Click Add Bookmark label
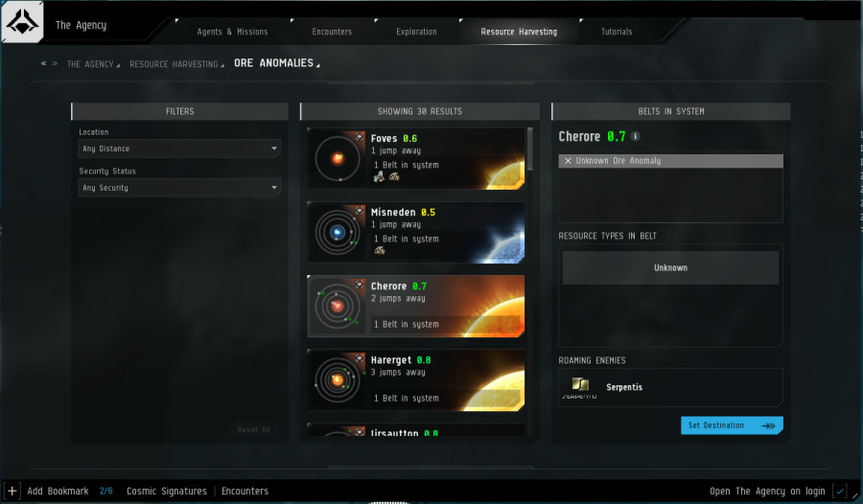Image resolution: width=863 pixels, height=504 pixels. click(x=58, y=491)
